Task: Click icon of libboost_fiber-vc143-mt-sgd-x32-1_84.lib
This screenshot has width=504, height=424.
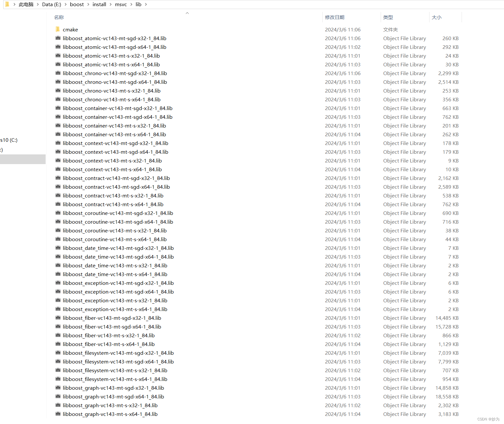Action: 58,318
